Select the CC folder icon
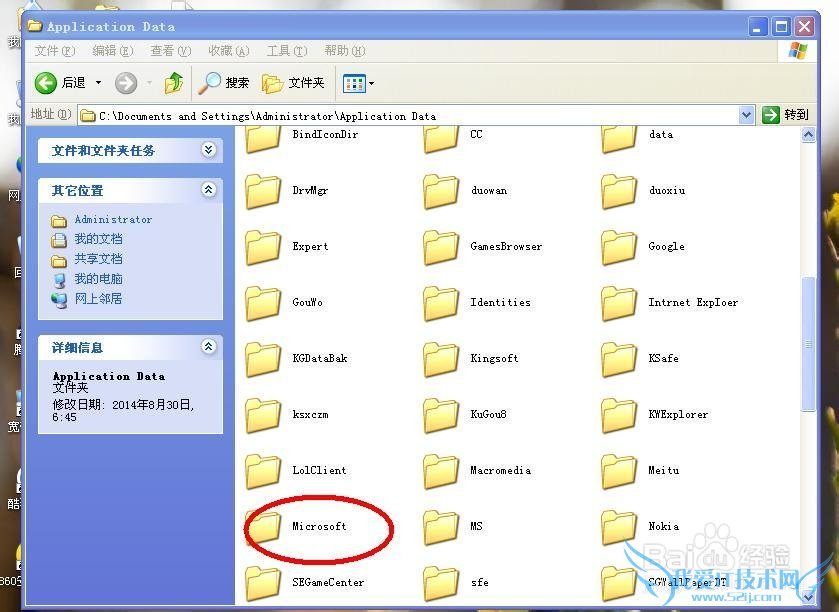The width and height of the screenshot is (839, 612). coord(441,138)
